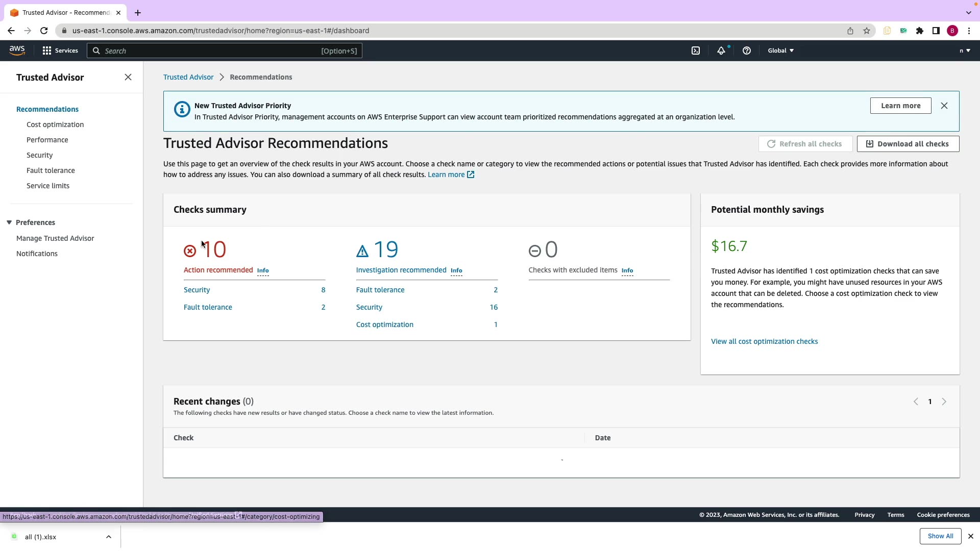The width and height of the screenshot is (980, 551).
Task: Bookmark this page with star icon
Action: [866, 31]
